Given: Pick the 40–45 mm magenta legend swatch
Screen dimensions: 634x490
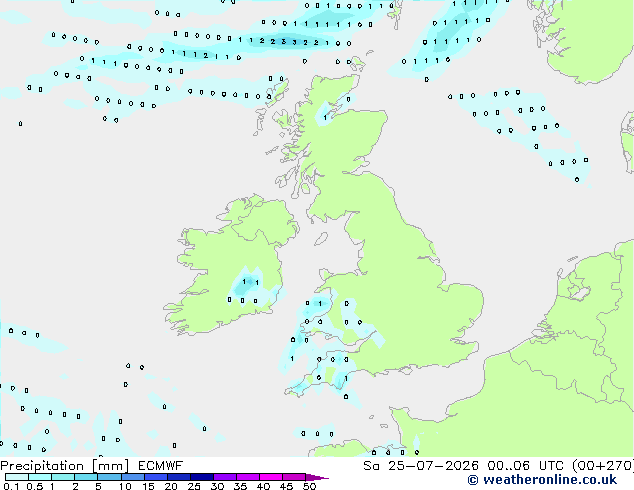Looking at the screenshot, I should 271,477.
